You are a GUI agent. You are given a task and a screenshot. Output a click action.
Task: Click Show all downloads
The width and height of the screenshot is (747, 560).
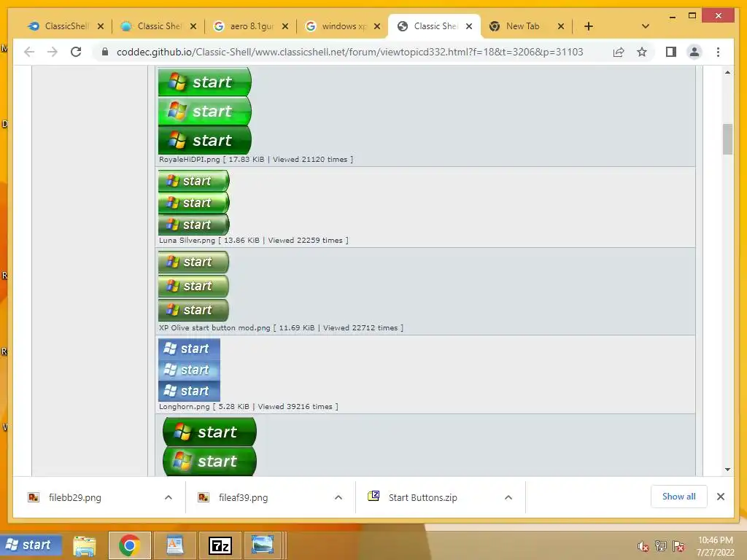click(x=679, y=497)
